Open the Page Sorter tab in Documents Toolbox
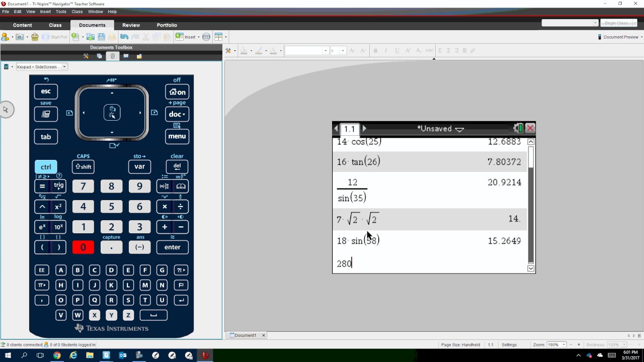The image size is (644, 362). 99,56
